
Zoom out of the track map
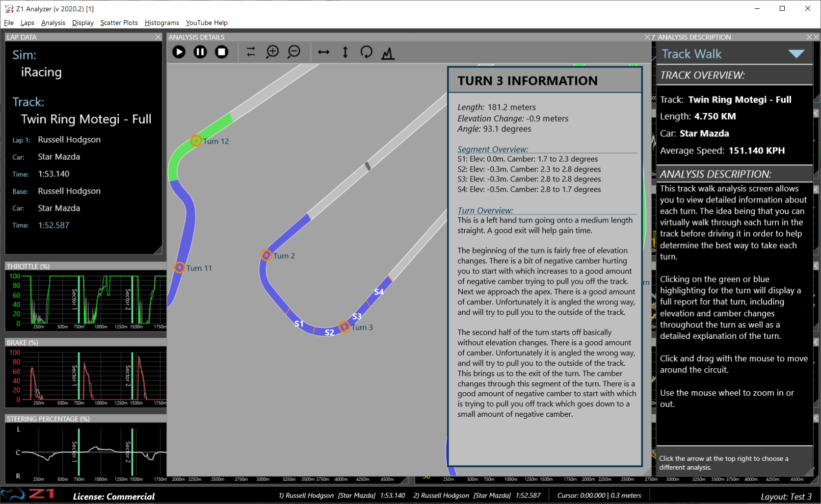pos(294,52)
